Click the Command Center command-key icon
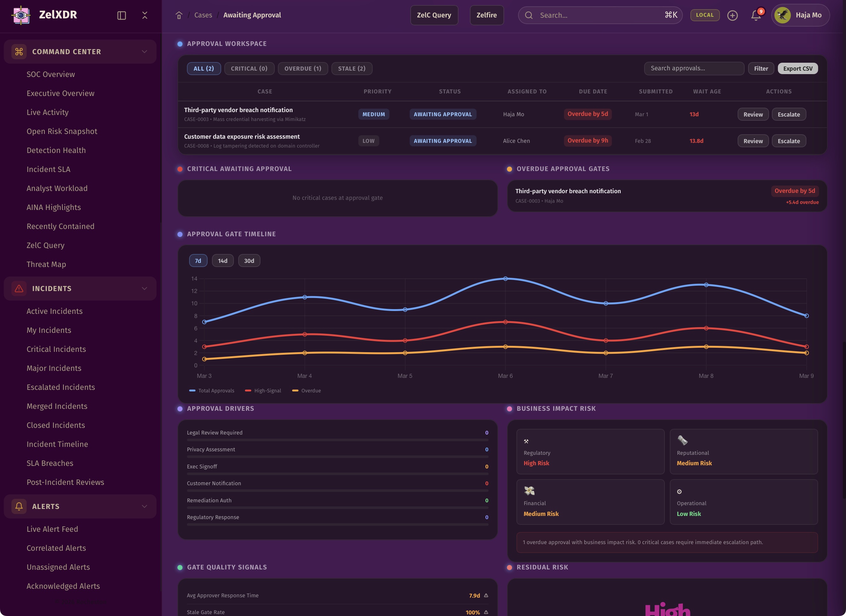Viewport: 846px width, 616px height. [19, 51]
